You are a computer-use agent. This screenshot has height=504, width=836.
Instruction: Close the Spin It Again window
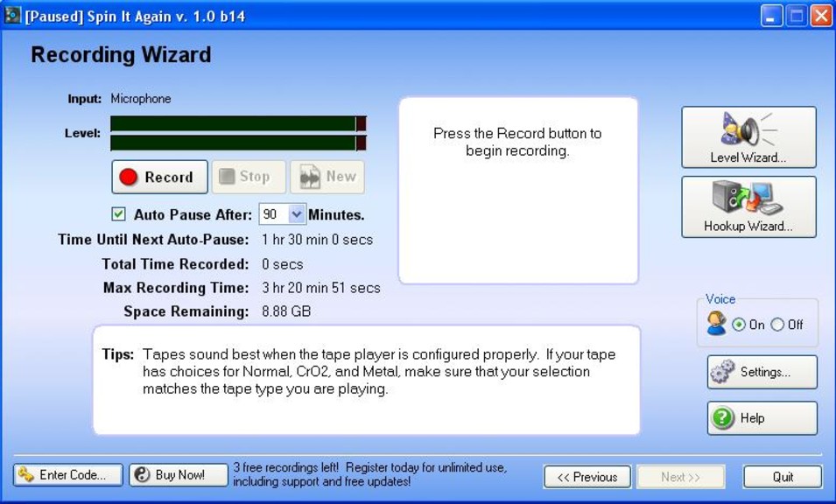(822, 16)
